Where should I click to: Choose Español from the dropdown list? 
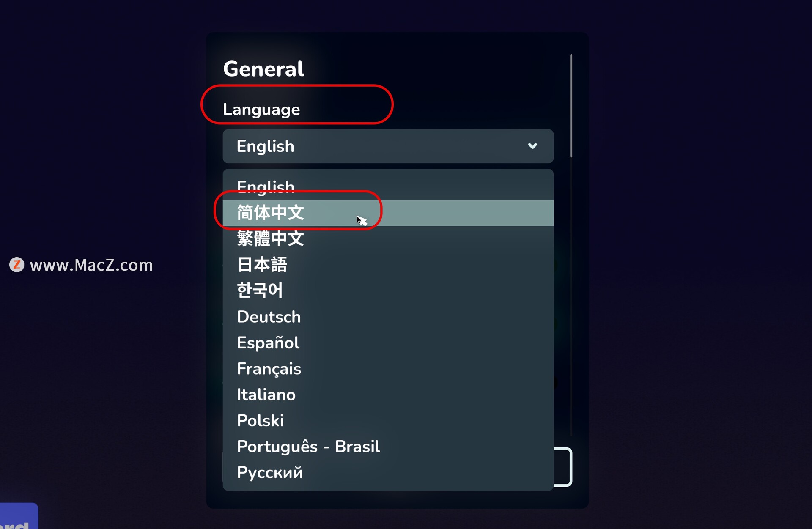(x=268, y=343)
